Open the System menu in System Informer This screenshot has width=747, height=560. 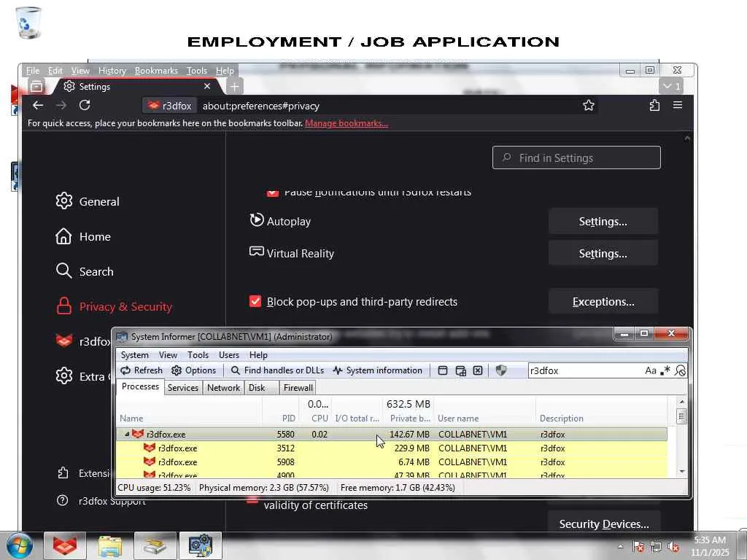click(135, 355)
